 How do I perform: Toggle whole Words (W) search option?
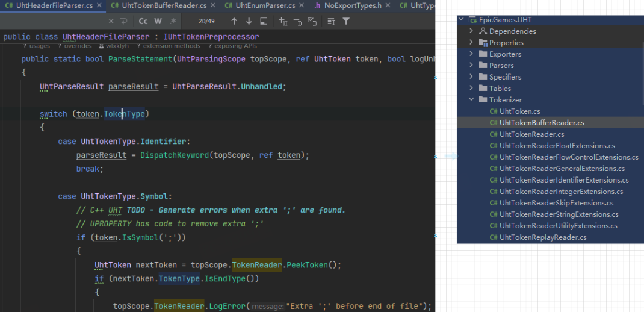pos(158,21)
